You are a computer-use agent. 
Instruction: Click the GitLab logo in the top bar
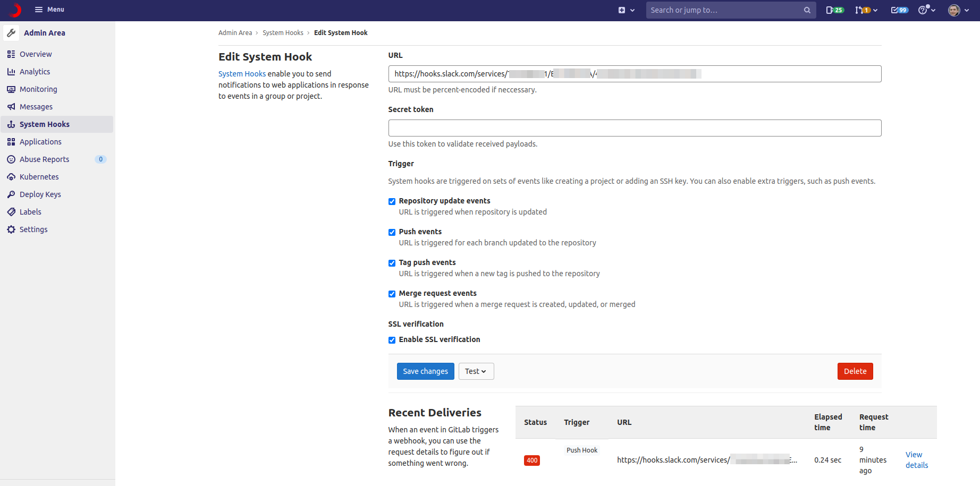pos(15,10)
